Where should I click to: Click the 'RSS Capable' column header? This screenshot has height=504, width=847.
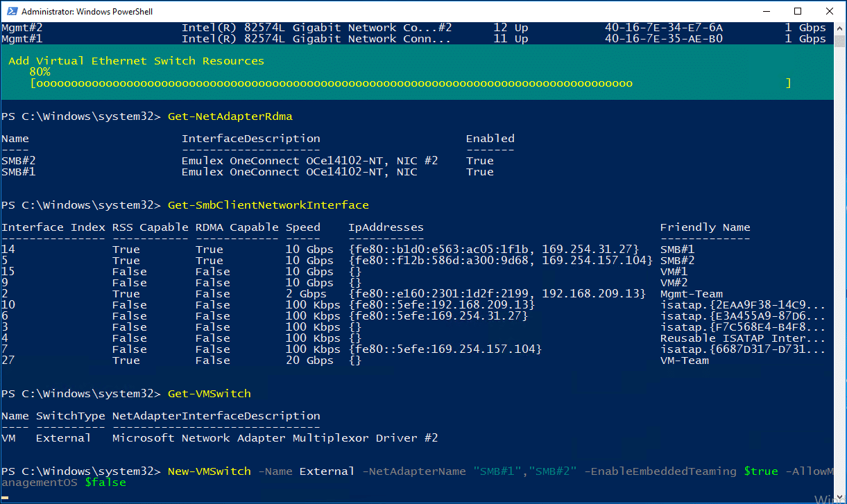click(x=151, y=227)
